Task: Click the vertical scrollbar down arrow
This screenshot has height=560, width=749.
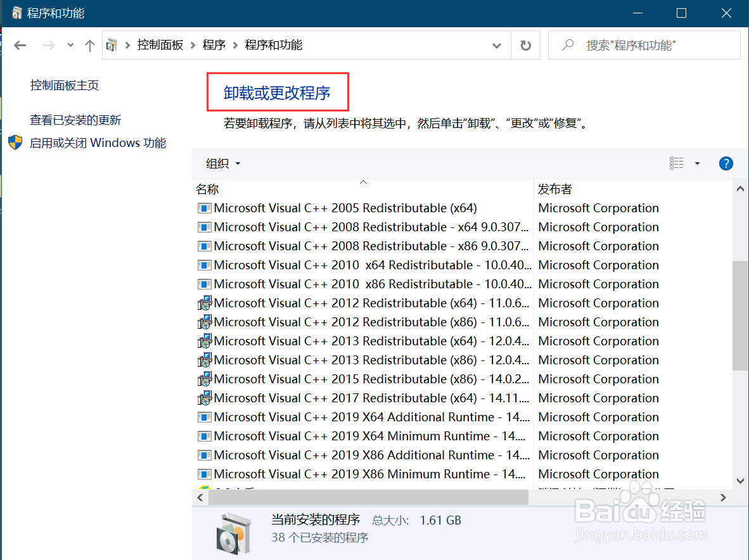Action: click(x=740, y=481)
